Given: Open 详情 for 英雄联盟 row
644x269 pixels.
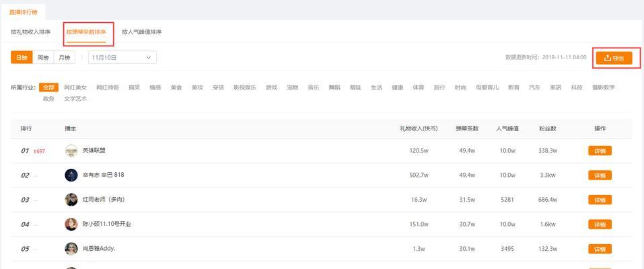Looking at the screenshot, I should (600, 151).
